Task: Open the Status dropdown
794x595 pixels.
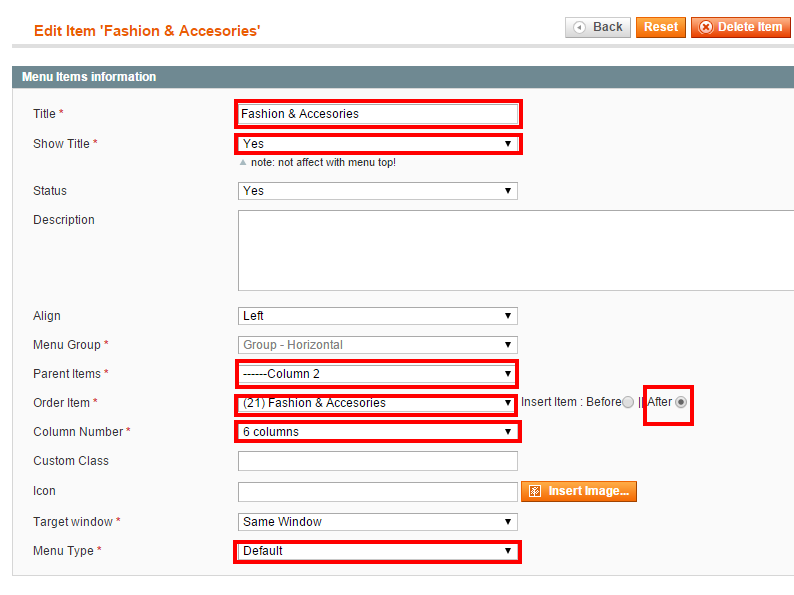Action: pyautogui.click(x=378, y=191)
